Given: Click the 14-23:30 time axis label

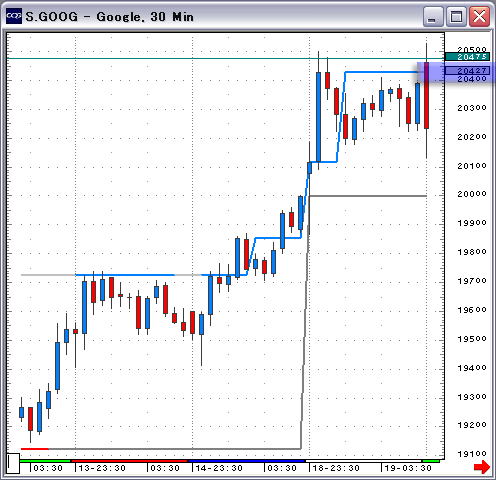Looking at the screenshot, I should click(219, 468).
